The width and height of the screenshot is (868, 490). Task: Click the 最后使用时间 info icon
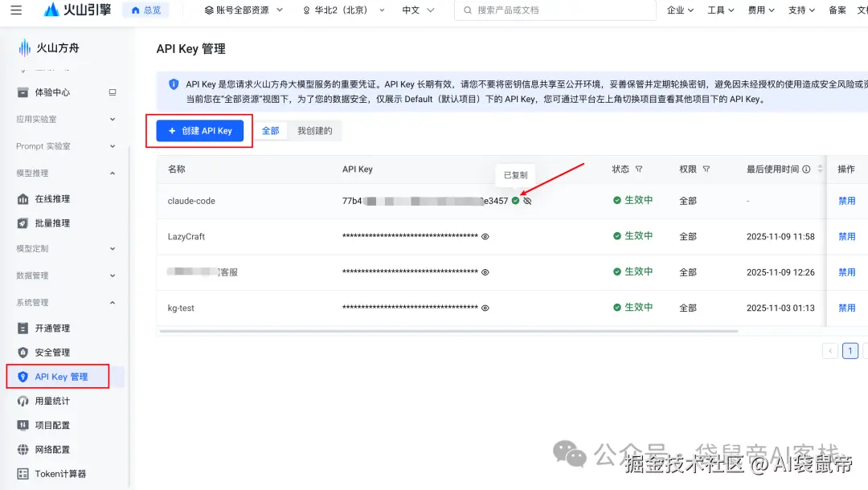click(x=807, y=169)
